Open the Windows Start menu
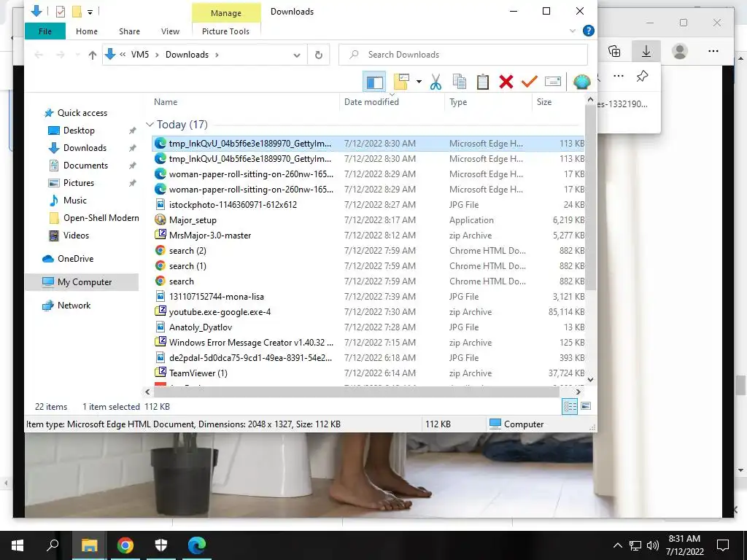The image size is (747, 560). [18, 545]
